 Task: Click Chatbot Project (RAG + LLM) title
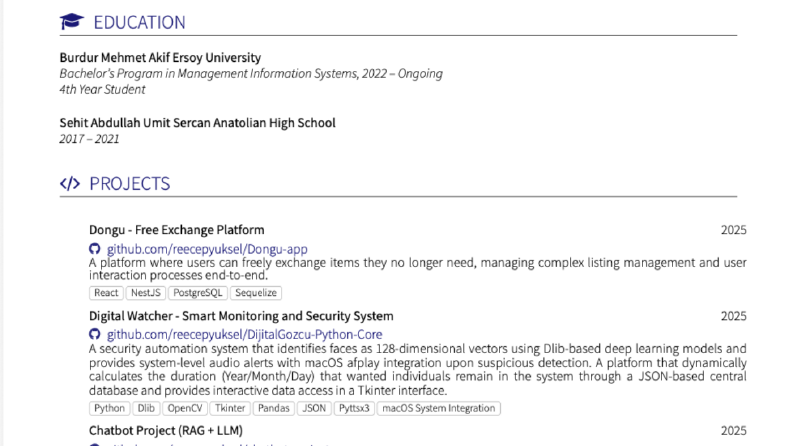(x=166, y=431)
